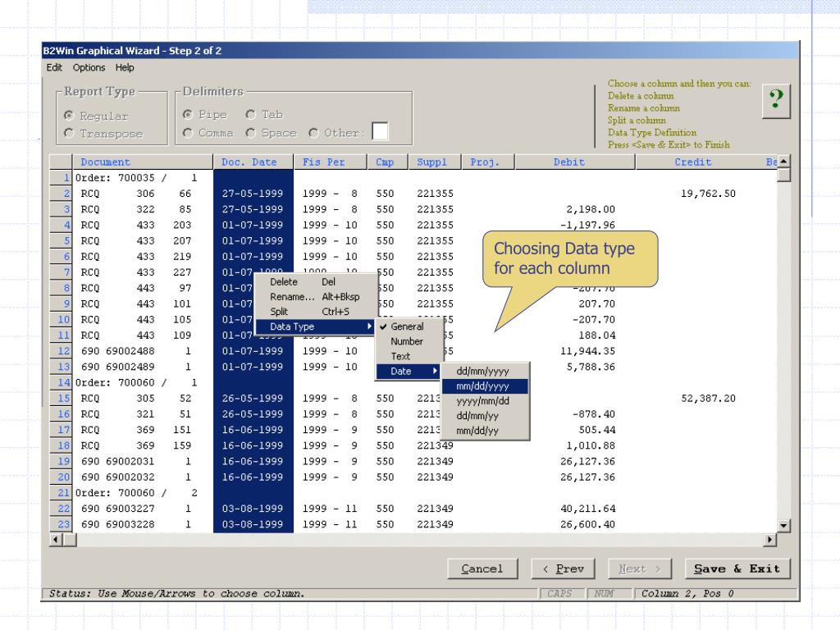Choose the Space delimiter radio button
Screen dimensions: 840x630
click(251, 132)
